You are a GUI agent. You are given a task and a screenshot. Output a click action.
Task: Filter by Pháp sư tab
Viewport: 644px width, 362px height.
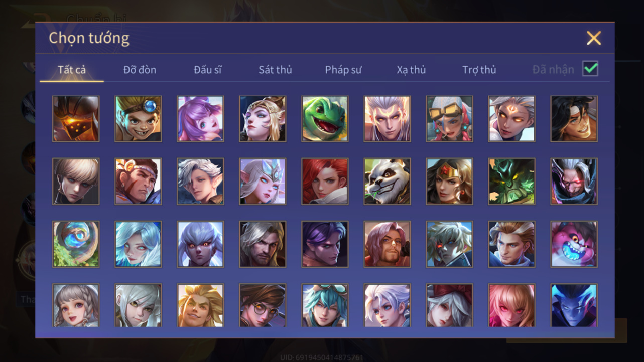click(x=343, y=70)
